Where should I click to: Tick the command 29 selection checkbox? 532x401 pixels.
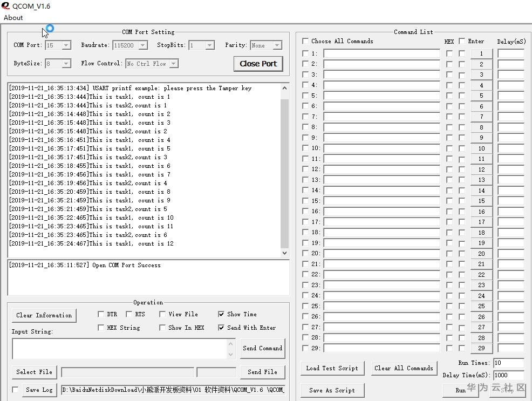[x=305, y=348]
